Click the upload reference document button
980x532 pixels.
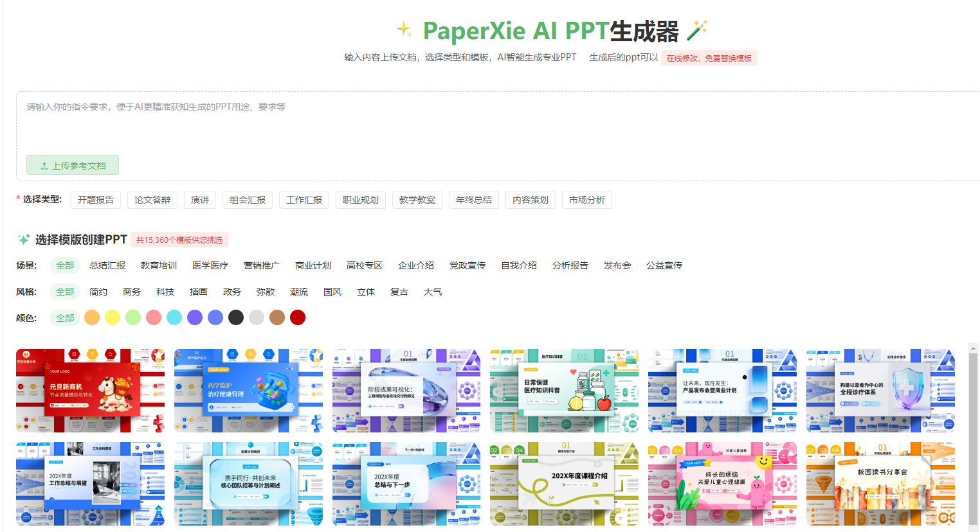[x=73, y=165]
